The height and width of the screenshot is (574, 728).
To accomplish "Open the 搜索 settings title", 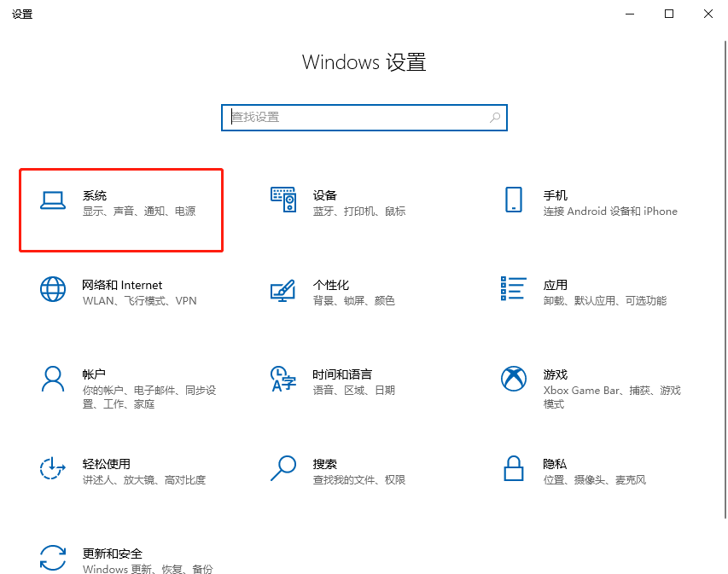I will click(324, 464).
